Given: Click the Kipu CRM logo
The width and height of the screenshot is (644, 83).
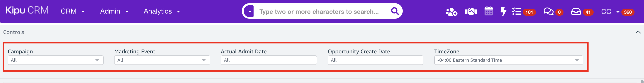Looking at the screenshot, I should point(27,11).
